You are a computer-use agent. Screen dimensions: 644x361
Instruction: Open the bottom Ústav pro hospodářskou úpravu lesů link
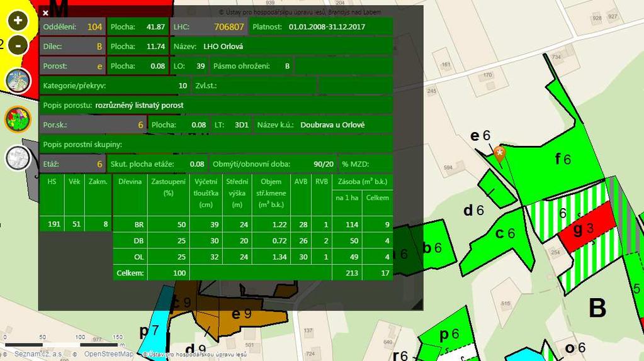[x=198, y=354]
